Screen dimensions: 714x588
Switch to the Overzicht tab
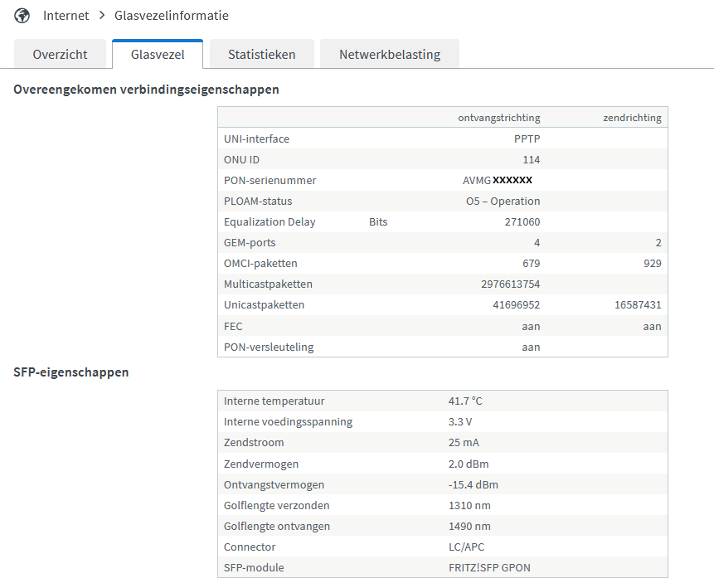[60, 54]
